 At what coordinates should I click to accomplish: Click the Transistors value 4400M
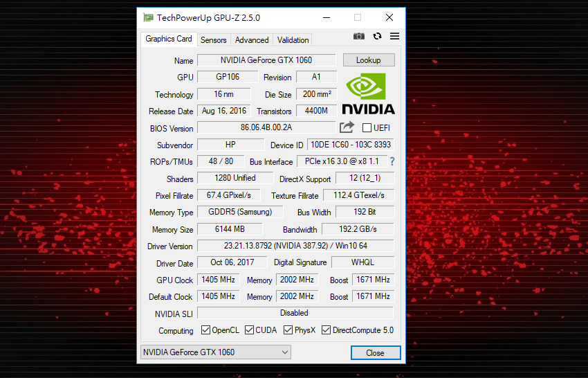pyautogui.click(x=317, y=111)
